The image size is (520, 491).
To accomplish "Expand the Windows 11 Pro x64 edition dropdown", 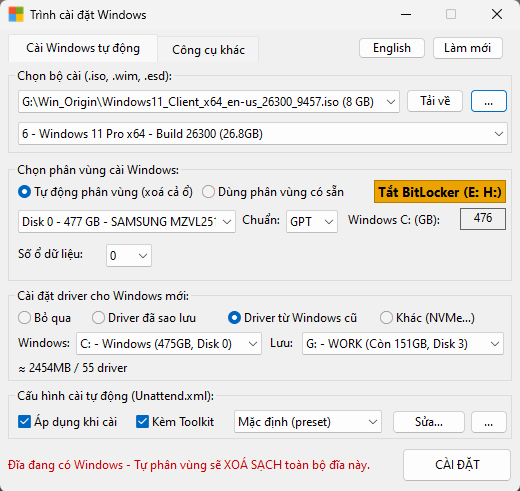I will (x=263, y=134).
